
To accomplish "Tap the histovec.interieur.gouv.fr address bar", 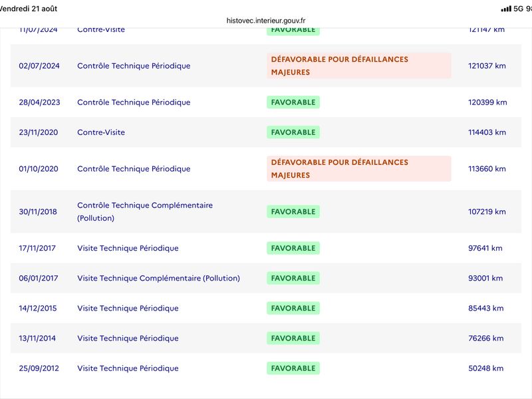I will (x=265, y=21).
